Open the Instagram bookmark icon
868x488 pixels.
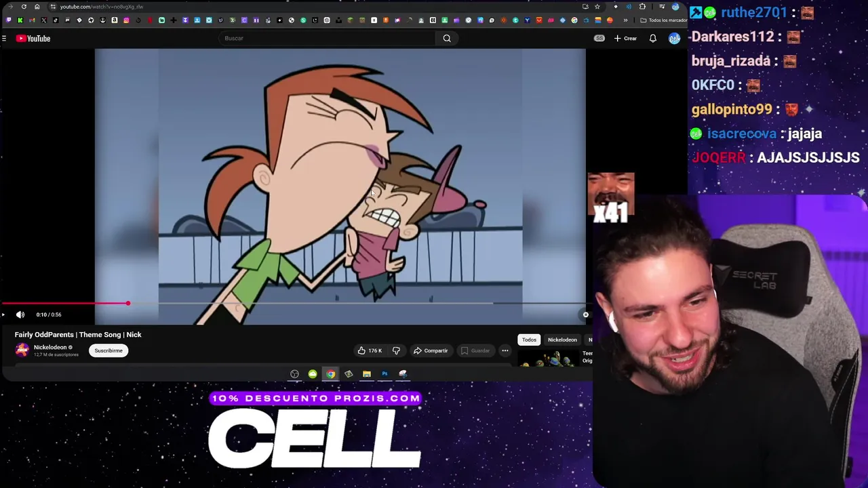point(126,20)
